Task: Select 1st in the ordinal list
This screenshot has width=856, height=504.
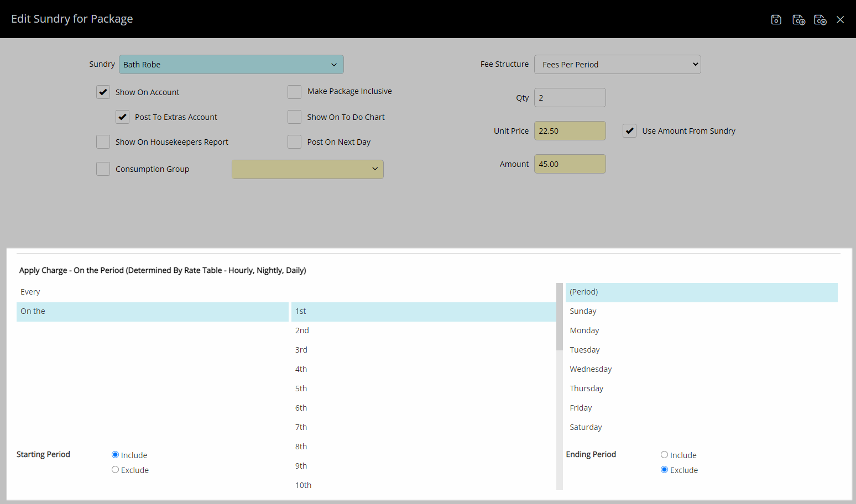Action: coord(424,312)
